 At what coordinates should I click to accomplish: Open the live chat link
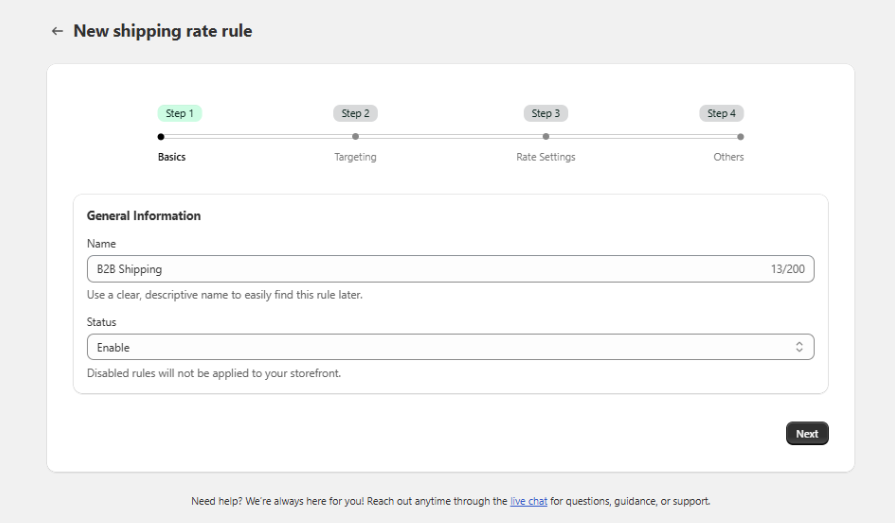tap(528, 501)
